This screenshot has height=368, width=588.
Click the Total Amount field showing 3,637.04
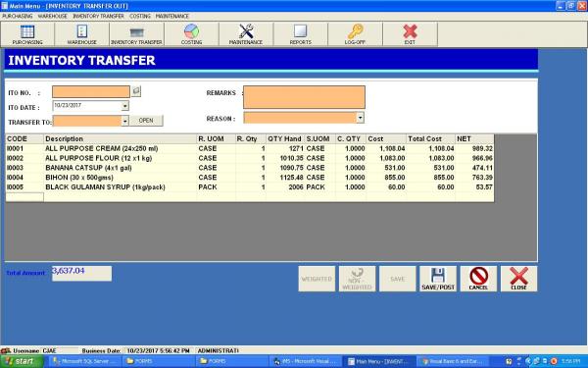81,274
